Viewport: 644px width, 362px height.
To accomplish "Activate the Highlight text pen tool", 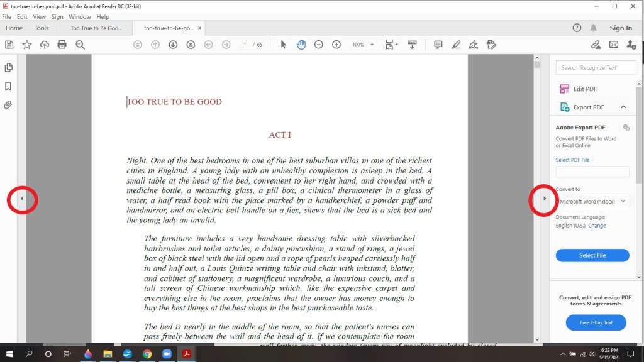I will point(456,45).
